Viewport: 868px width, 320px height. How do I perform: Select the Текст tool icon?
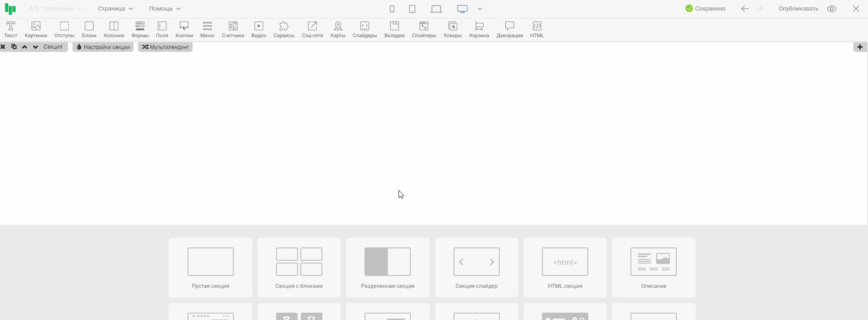click(x=11, y=29)
